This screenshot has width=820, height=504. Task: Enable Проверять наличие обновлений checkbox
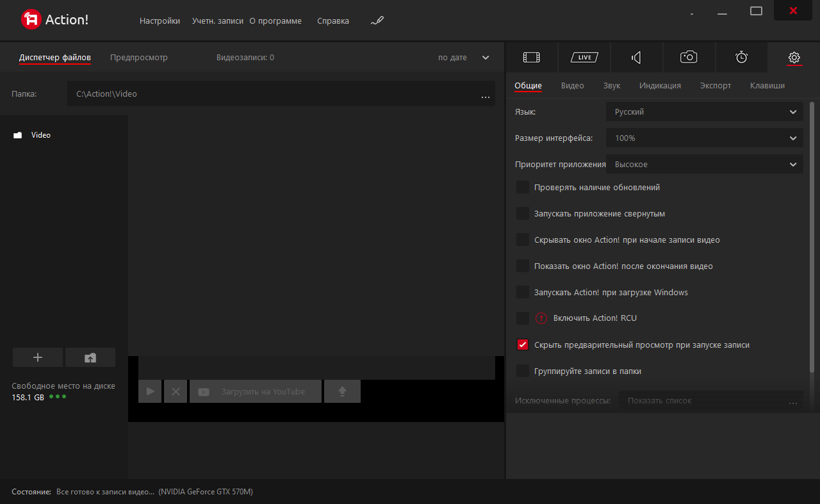pyautogui.click(x=523, y=188)
